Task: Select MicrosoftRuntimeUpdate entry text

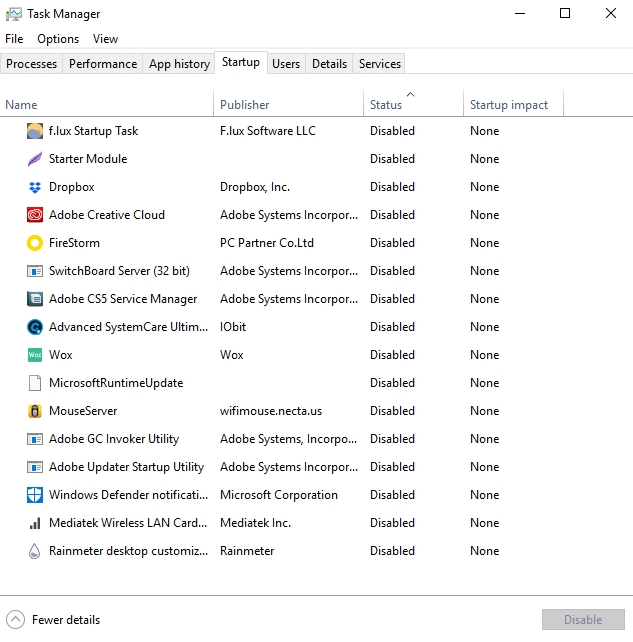Action: click(x=116, y=383)
